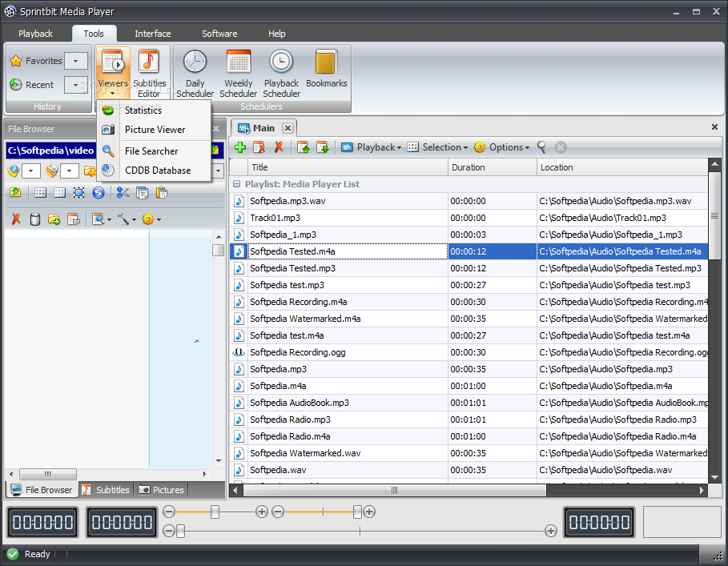The image size is (728, 566).
Task: Click the select all colored grid icon in File Browser
Action: click(40, 192)
